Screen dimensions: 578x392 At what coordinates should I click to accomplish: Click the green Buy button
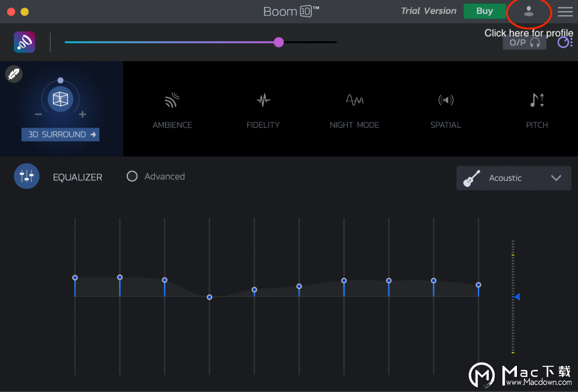point(484,11)
